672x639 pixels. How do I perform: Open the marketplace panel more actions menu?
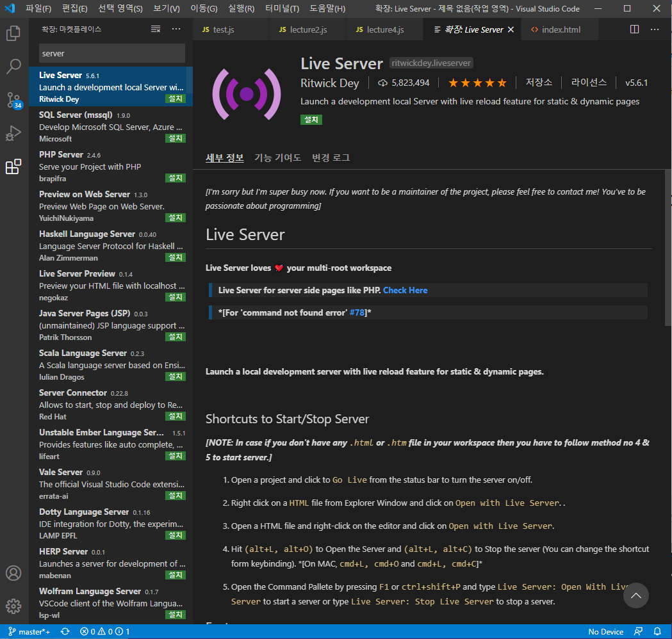pos(176,29)
